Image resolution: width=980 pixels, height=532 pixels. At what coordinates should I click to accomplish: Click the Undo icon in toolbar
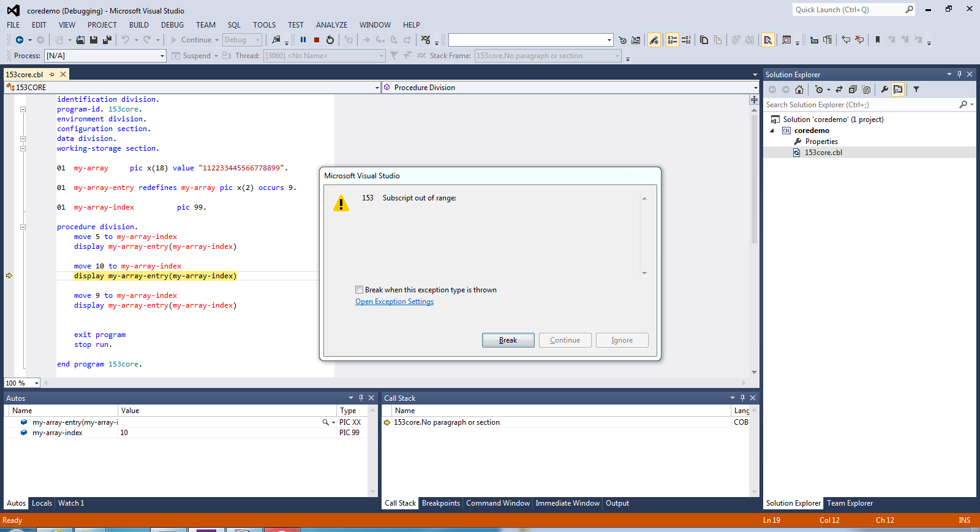(x=126, y=40)
